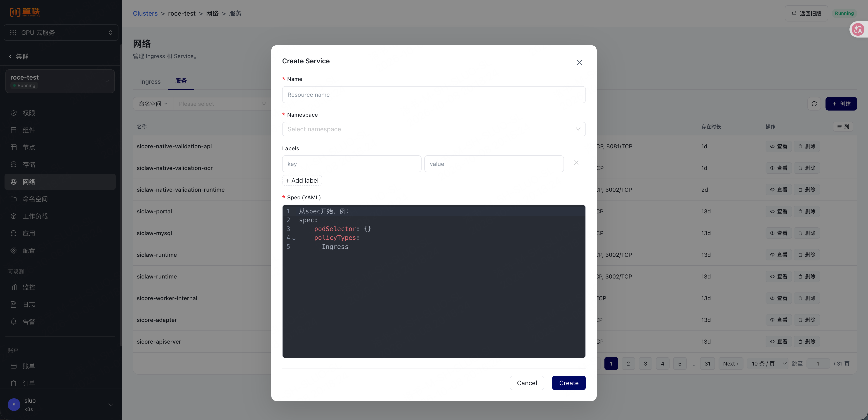Open 工作负载 sidebar entry

[60, 216]
